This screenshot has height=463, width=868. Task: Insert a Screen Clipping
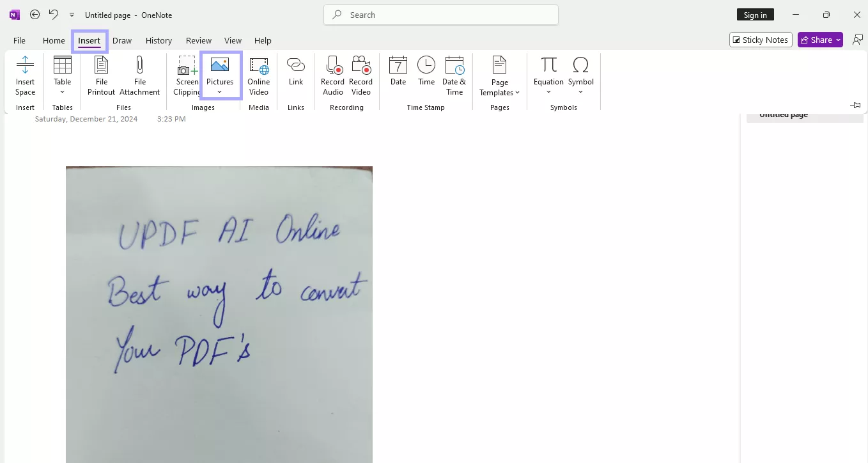(187, 75)
